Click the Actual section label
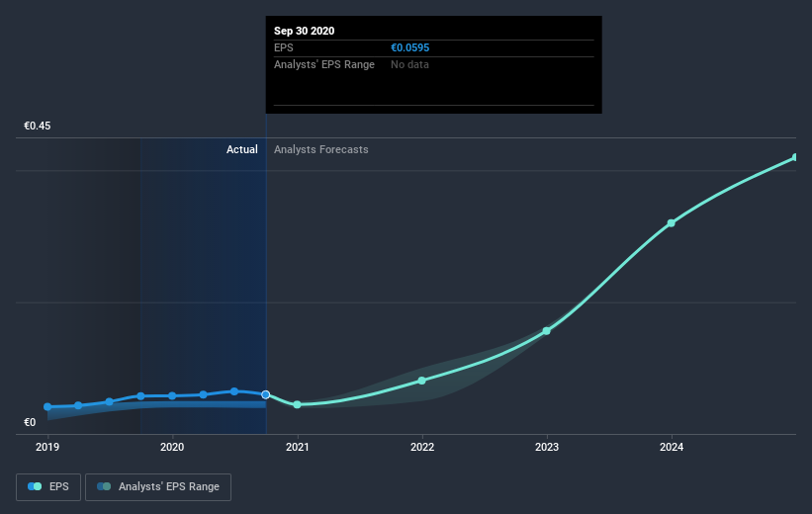Screen dimensions: 812x514 click(242, 149)
